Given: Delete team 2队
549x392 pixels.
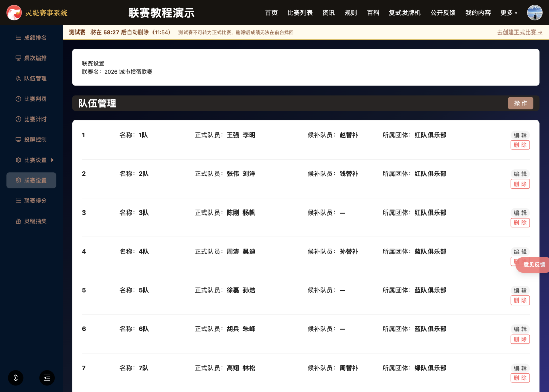Looking at the screenshot, I should point(521,184).
